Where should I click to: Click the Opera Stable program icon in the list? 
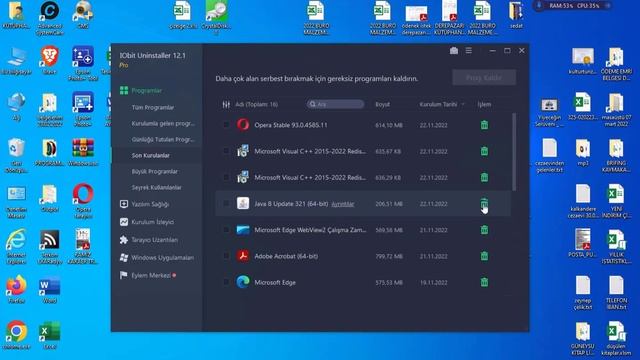(243, 125)
